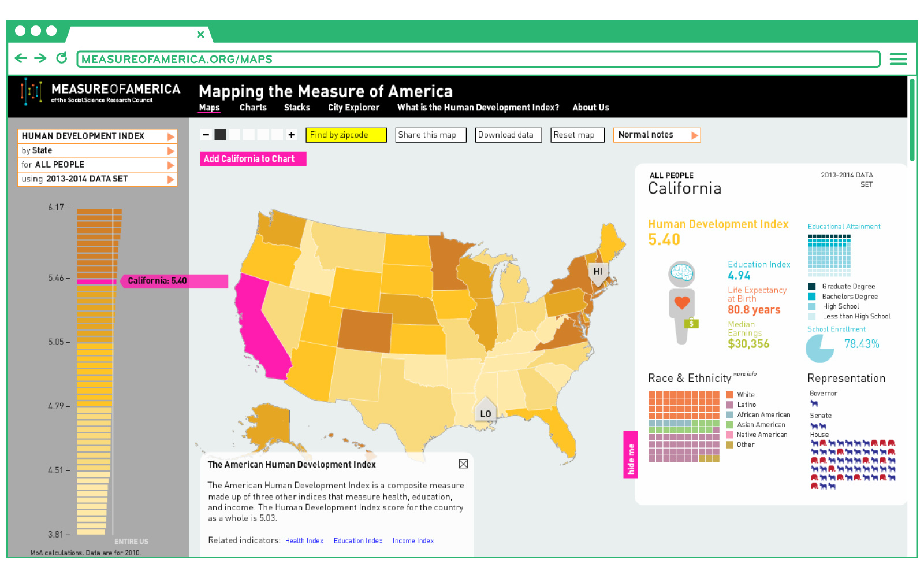Expand the Human Development Index dropdown
924x578 pixels.
coord(97,136)
